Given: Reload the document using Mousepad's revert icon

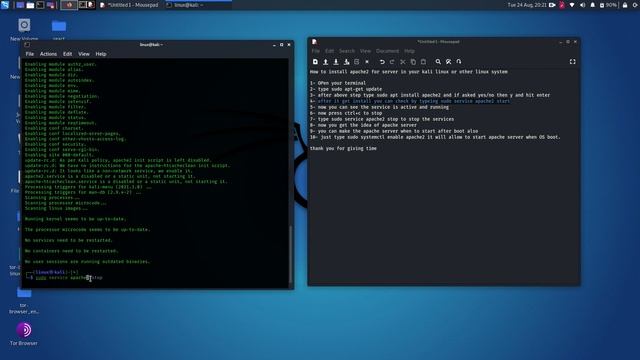Looking at the screenshot, I should pos(357,62).
